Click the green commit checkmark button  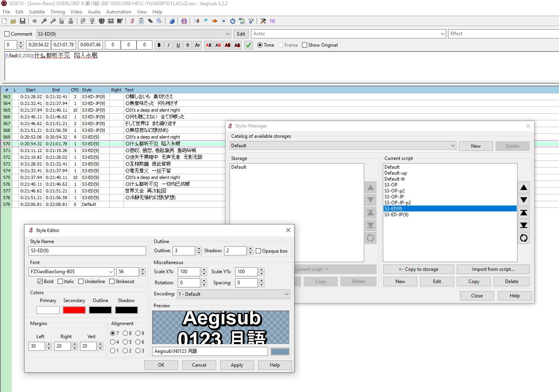(249, 45)
